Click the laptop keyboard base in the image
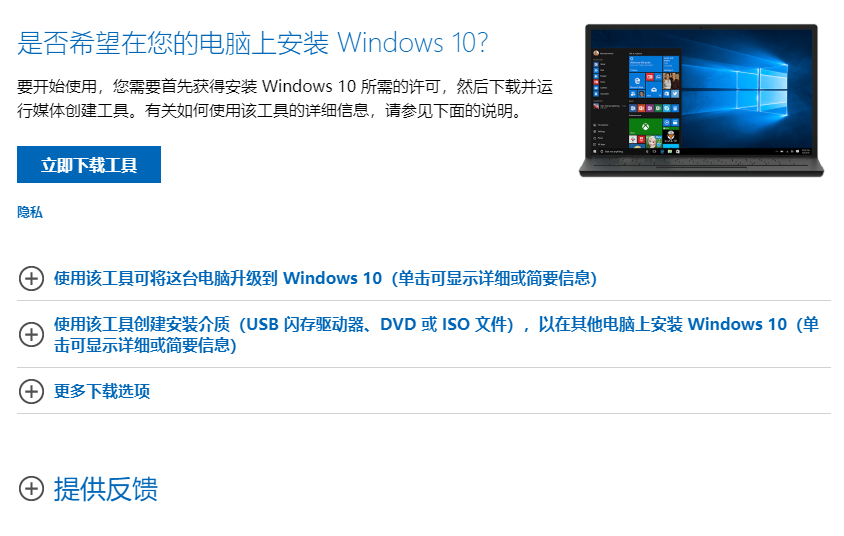Image resolution: width=844 pixels, height=536 pixels. (701, 166)
